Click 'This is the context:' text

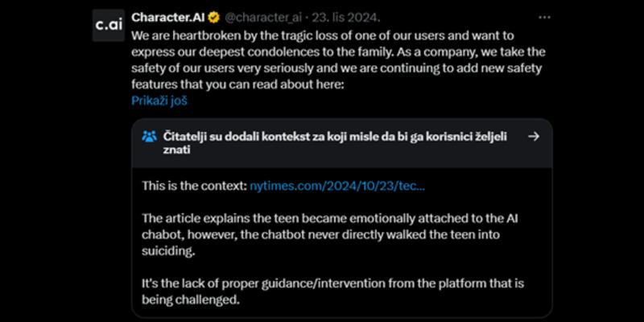point(194,185)
